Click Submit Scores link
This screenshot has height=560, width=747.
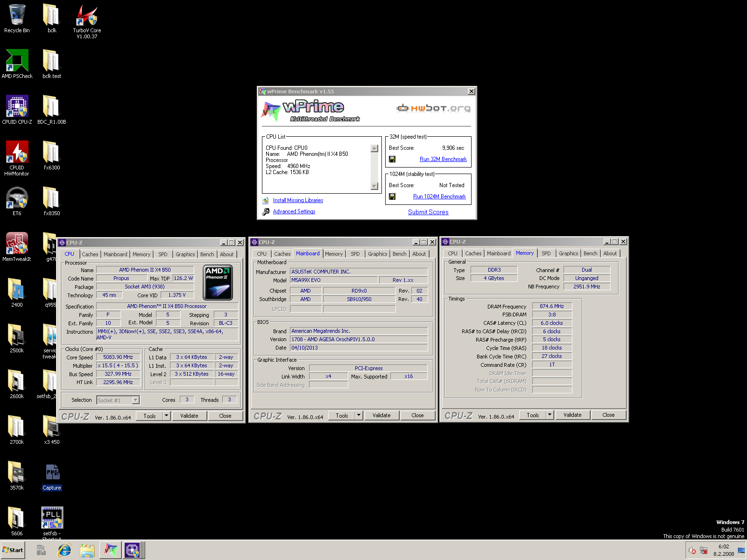(428, 212)
